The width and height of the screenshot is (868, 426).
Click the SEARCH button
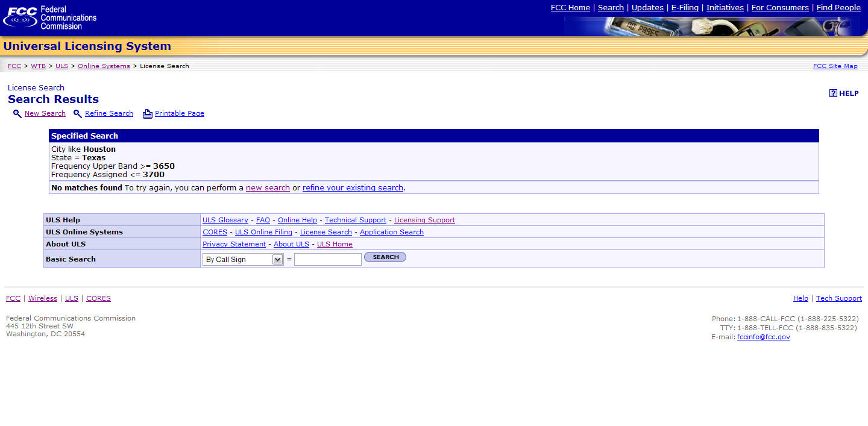pos(385,257)
